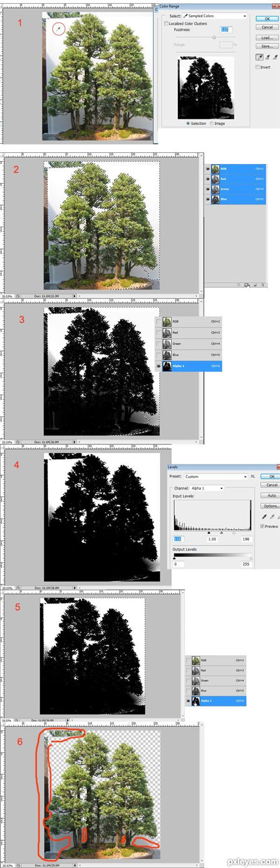The image size is (280, 868).
Task: Click the Fuzziness slider handle
Action: 215,37
